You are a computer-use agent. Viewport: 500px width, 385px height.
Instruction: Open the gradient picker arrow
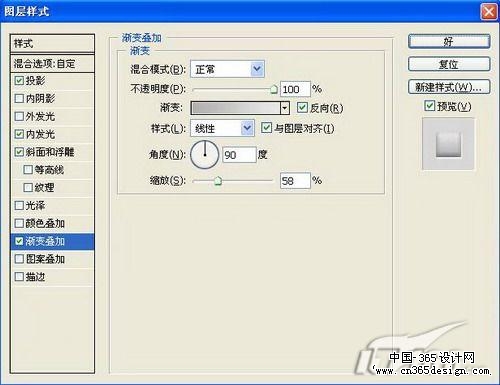[285, 108]
